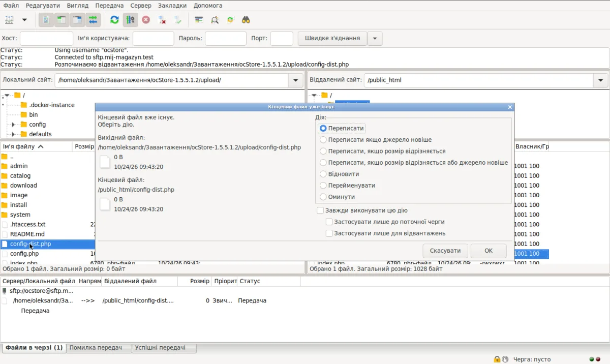
Task: Click file icon next to README.md
Action: tap(5, 234)
